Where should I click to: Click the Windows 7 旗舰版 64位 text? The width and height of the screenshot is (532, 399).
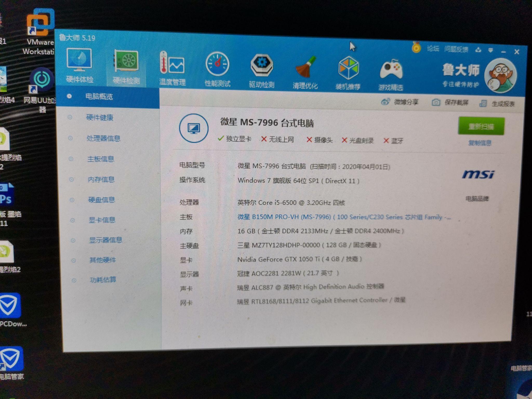coord(299,181)
